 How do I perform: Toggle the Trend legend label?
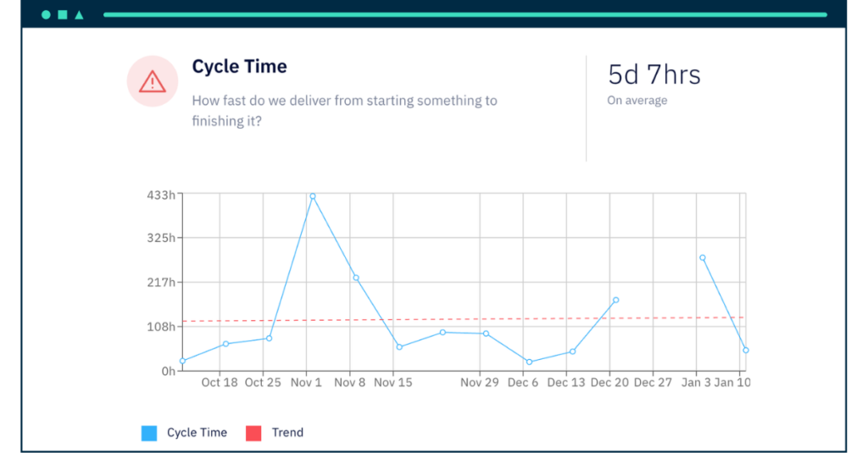[287, 433]
